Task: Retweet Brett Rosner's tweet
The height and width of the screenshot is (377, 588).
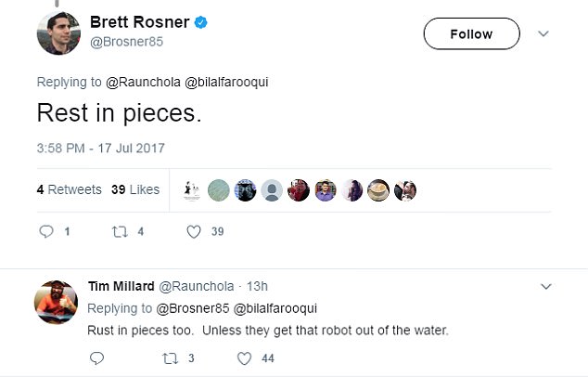Action: tap(120, 232)
